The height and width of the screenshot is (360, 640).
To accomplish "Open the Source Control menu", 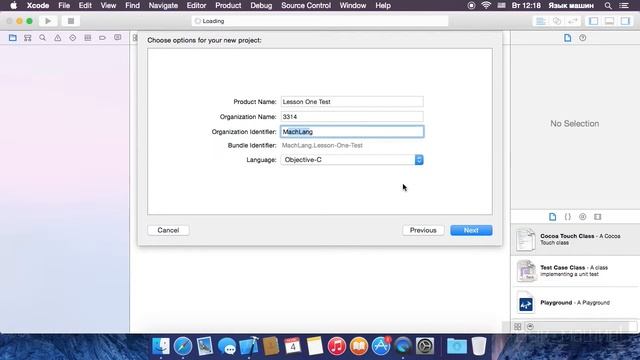I will [306, 6].
